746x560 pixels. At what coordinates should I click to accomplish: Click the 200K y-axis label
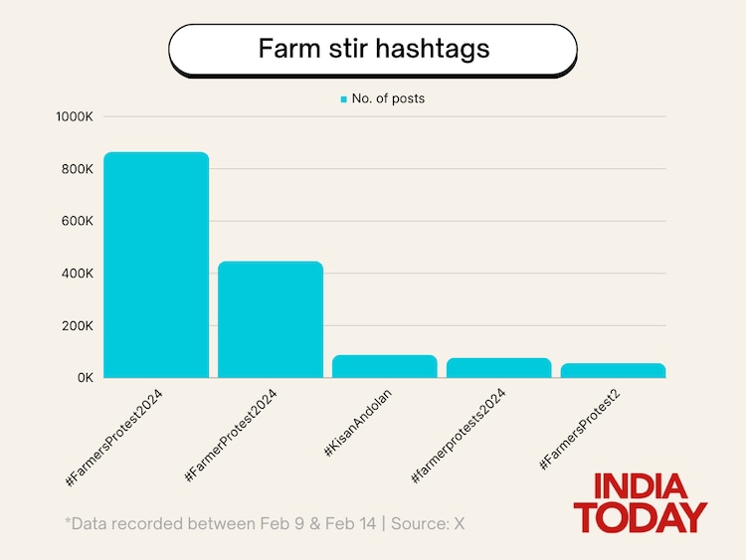77,326
